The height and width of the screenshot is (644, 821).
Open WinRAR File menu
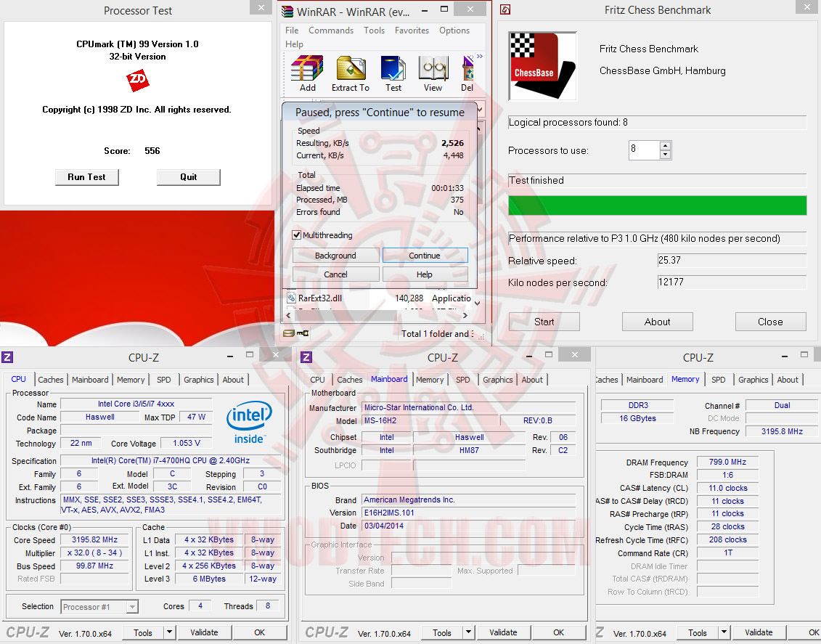tap(292, 30)
